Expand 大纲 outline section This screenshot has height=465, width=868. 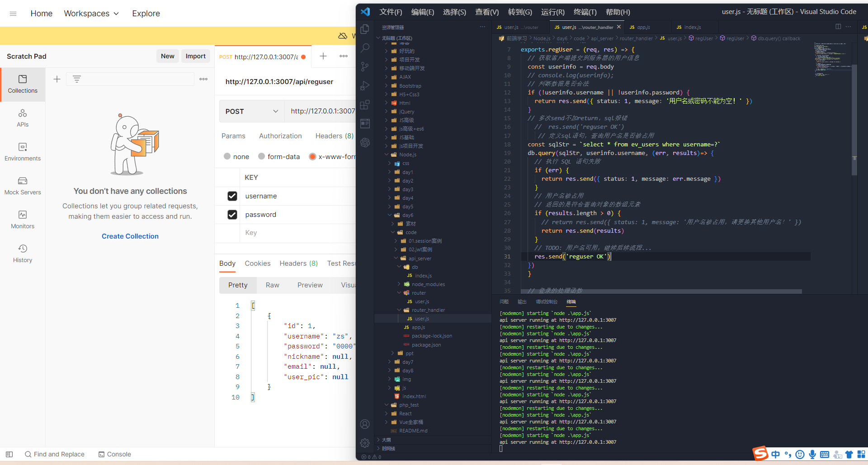[x=386, y=440]
